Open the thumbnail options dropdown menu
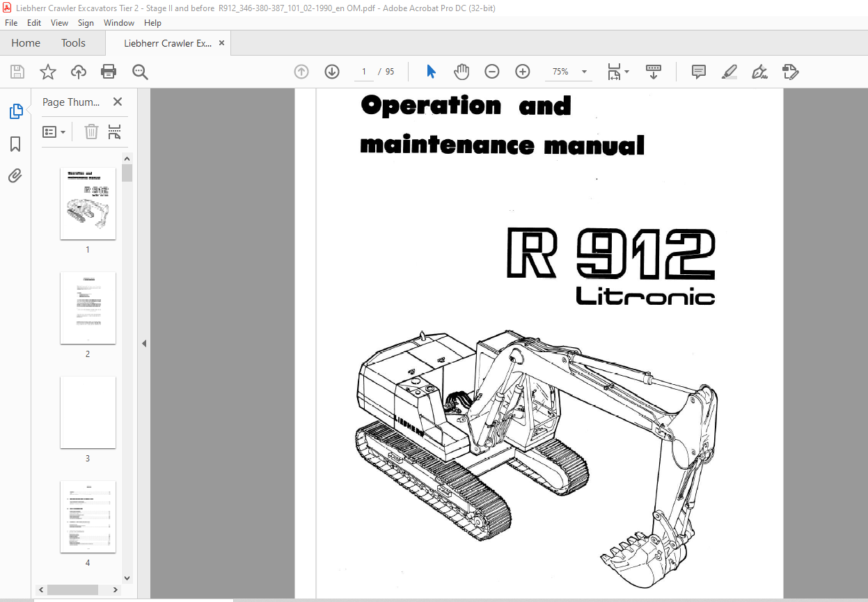The height and width of the screenshot is (602, 868). click(54, 132)
